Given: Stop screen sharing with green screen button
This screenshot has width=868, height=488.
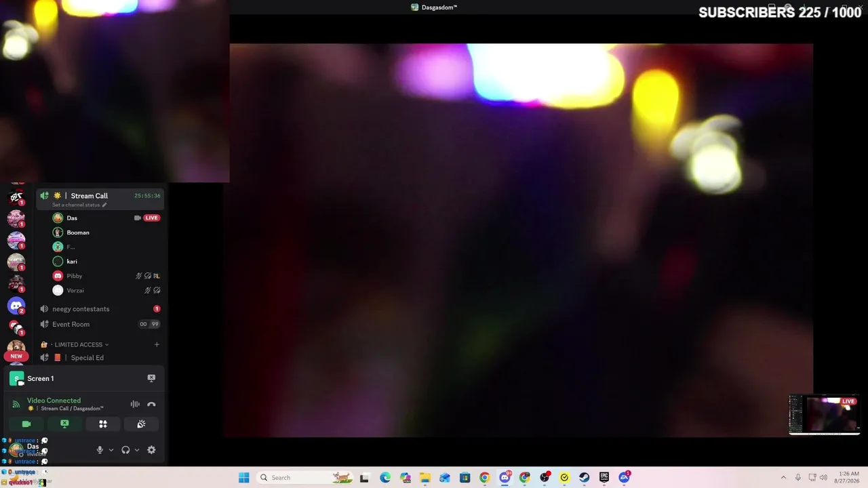Looking at the screenshot, I should pyautogui.click(x=64, y=424).
